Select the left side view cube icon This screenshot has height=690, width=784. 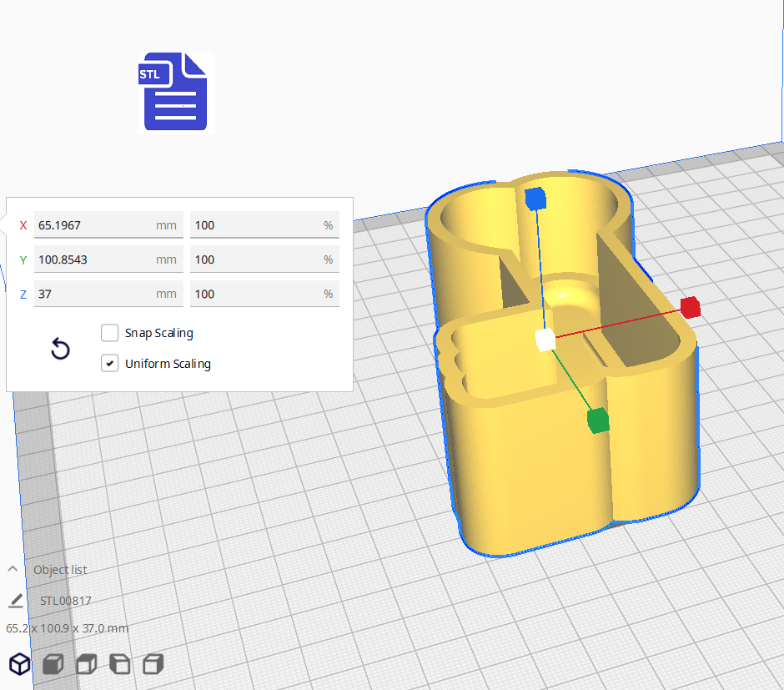120,664
